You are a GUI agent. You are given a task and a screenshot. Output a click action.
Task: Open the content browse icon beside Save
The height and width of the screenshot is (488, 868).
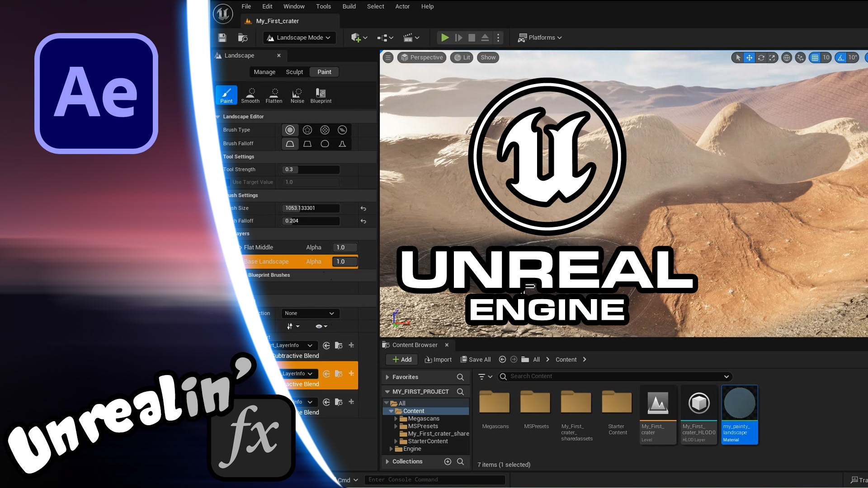243,38
